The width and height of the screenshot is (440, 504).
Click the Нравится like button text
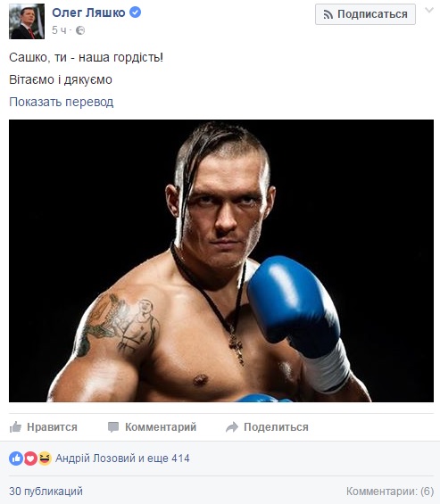coord(52,427)
